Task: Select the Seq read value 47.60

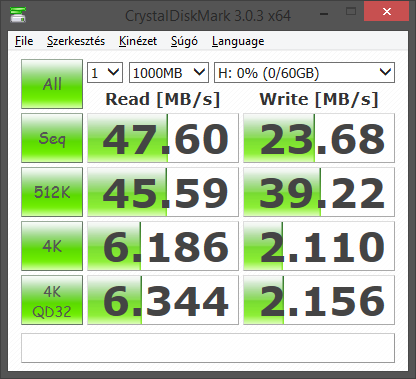Action: click(x=163, y=138)
